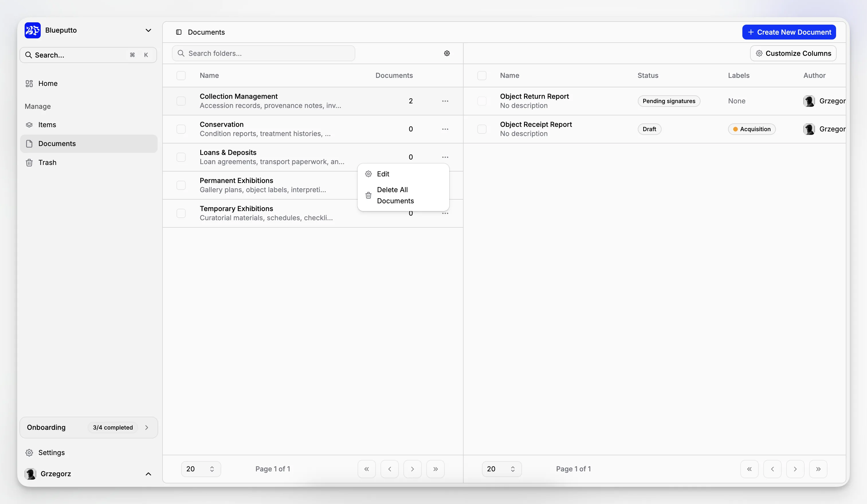Expand the Onboarding 3/4 completed panel

click(x=89, y=427)
